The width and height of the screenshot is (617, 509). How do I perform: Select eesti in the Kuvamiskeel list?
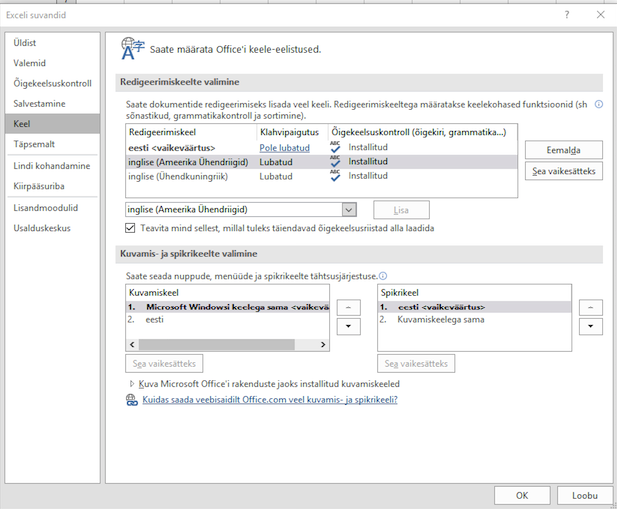[227, 319]
